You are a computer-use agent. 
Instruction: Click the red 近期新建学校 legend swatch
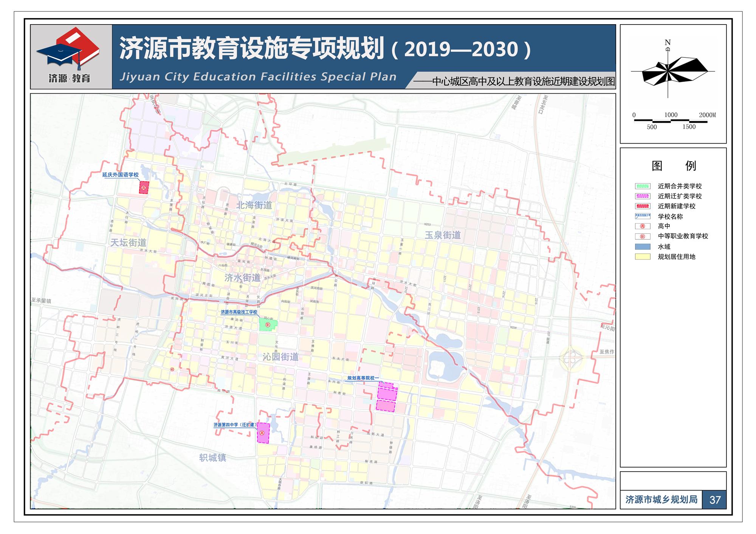pos(643,206)
